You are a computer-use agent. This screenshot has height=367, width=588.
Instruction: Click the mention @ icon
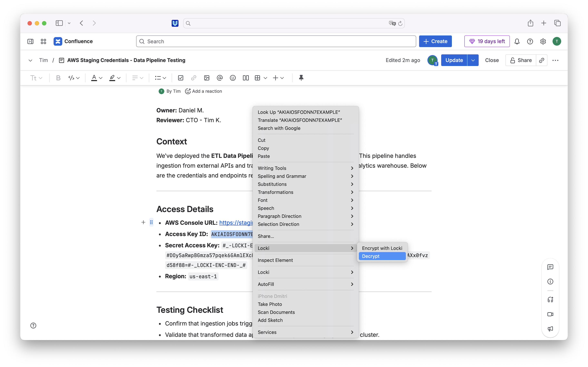tap(220, 78)
